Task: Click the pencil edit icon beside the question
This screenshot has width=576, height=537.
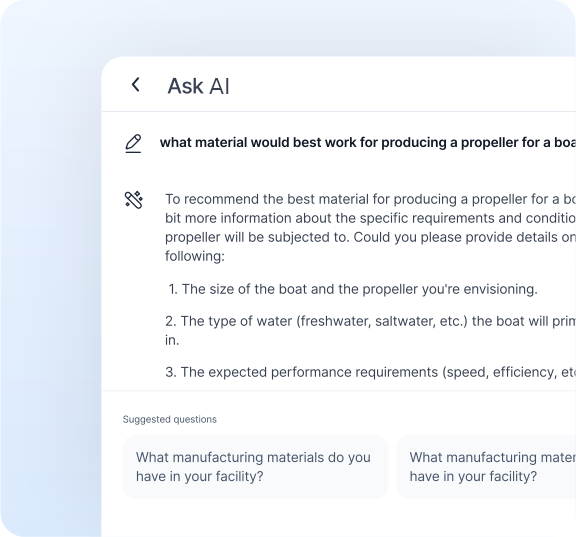Action: coord(133,144)
